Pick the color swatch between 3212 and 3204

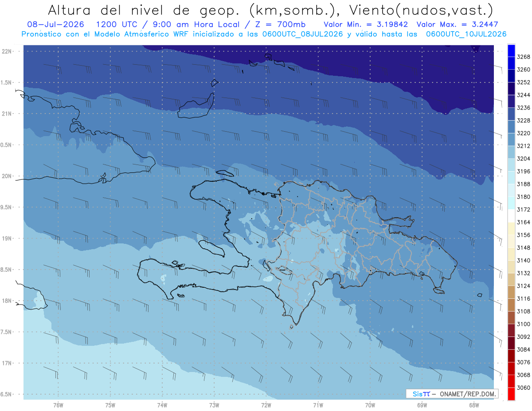511,152
